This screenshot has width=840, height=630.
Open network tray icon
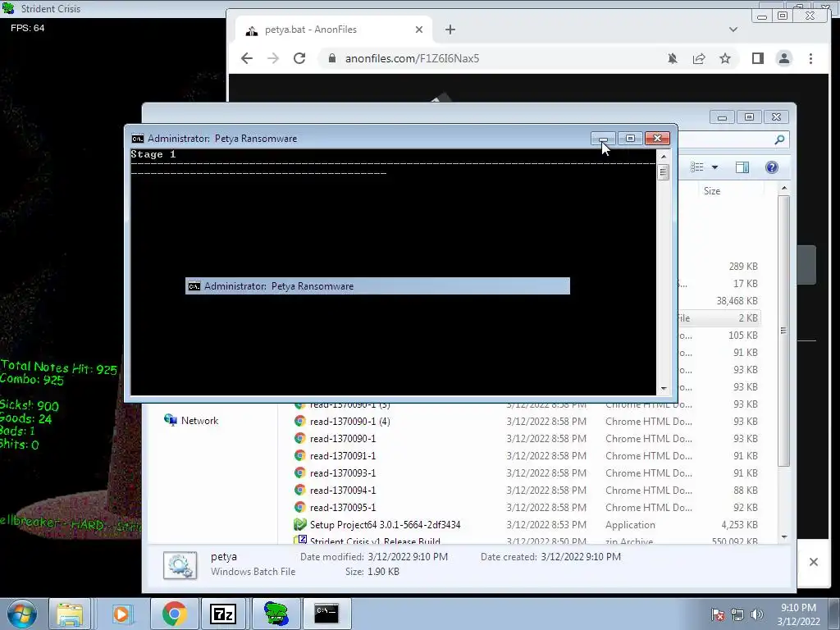tap(737, 614)
